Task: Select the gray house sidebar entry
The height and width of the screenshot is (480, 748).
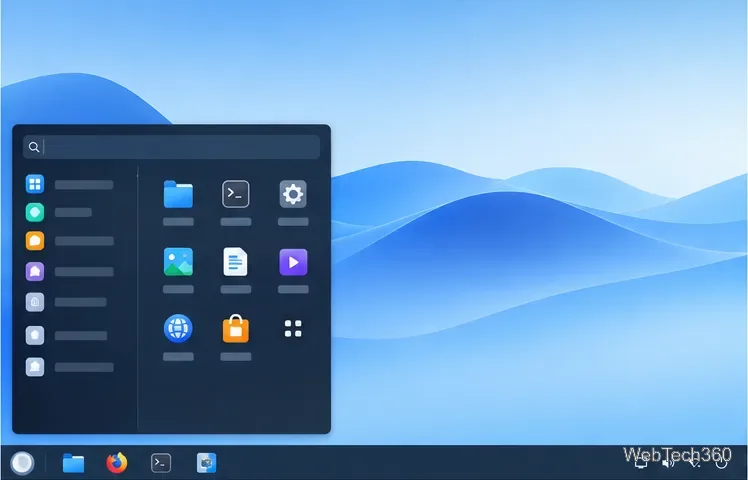Action: pyautogui.click(x=35, y=367)
